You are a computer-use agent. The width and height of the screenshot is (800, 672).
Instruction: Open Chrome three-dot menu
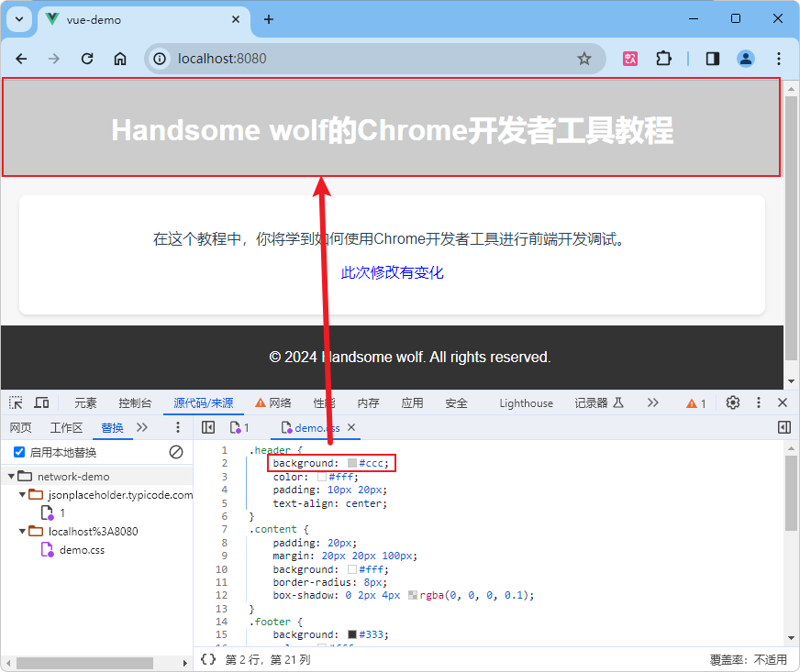point(779,59)
